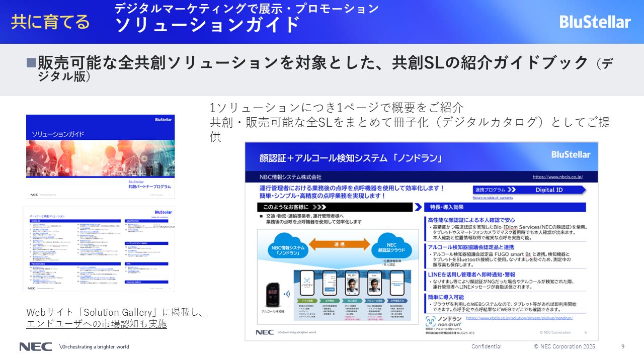The width and height of the screenshot is (644, 362).
Task: Open the https://www.nbcis.co.jp/ link
Action: (557, 177)
